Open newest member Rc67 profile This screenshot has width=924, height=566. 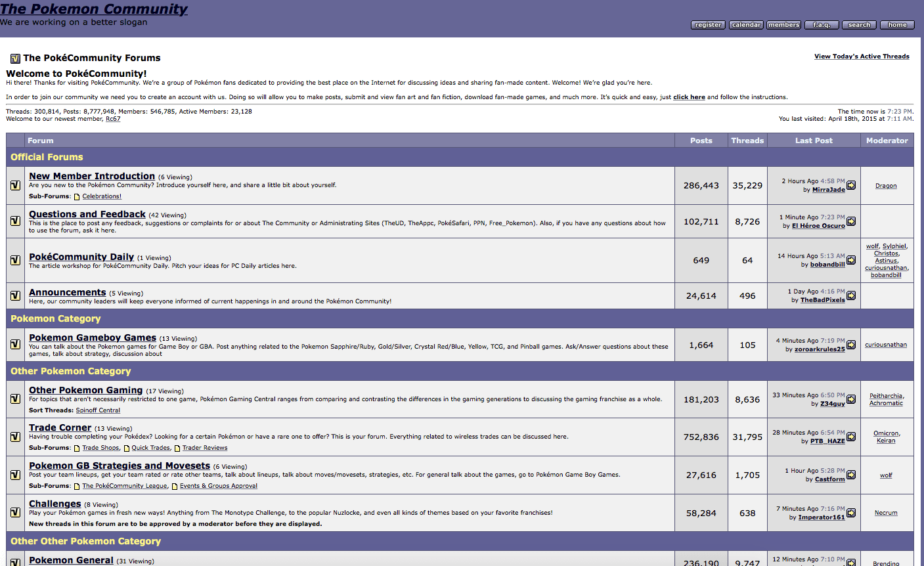click(113, 119)
